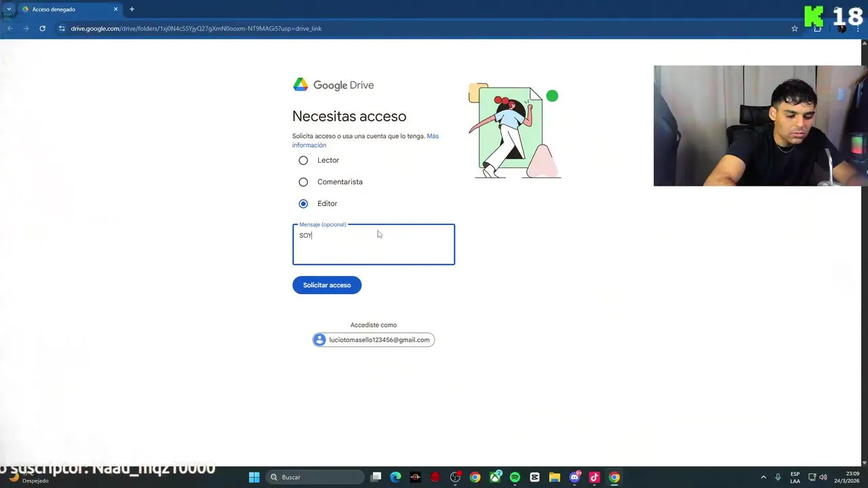
Task: Reload the current page
Action: [42, 28]
